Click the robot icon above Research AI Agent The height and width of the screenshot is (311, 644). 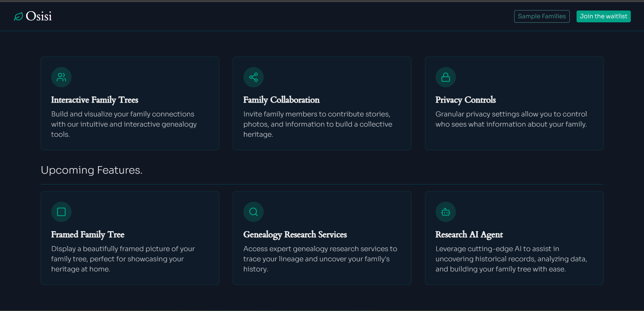pyautogui.click(x=446, y=212)
